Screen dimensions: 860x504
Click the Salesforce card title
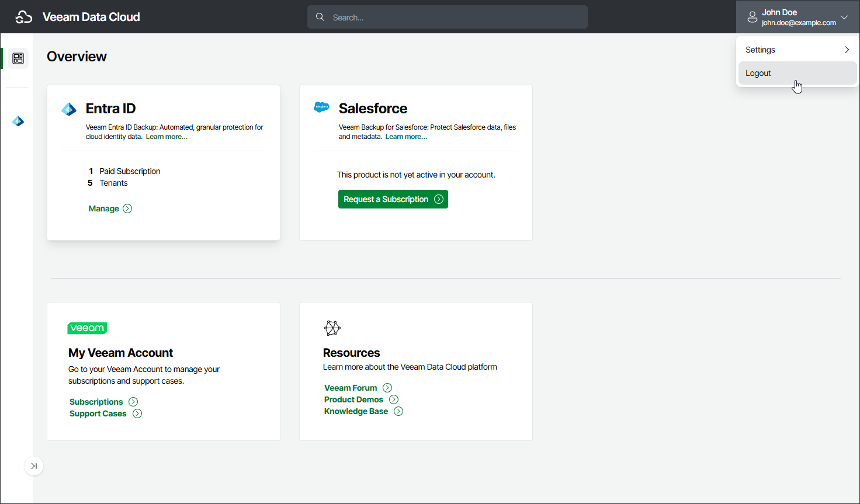pos(373,109)
